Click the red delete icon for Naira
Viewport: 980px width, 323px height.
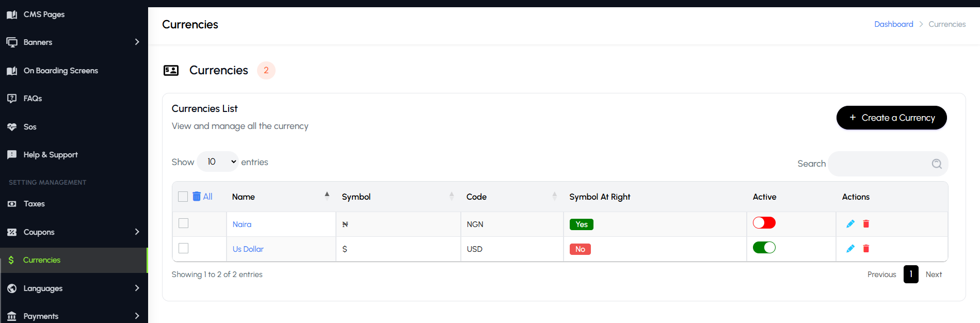(866, 224)
